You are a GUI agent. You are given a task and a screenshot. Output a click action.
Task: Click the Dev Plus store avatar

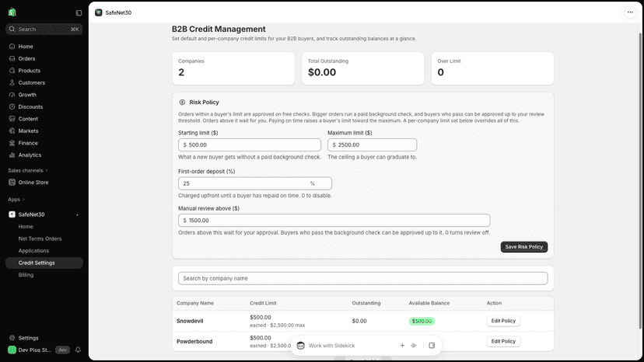click(x=12, y=350)
